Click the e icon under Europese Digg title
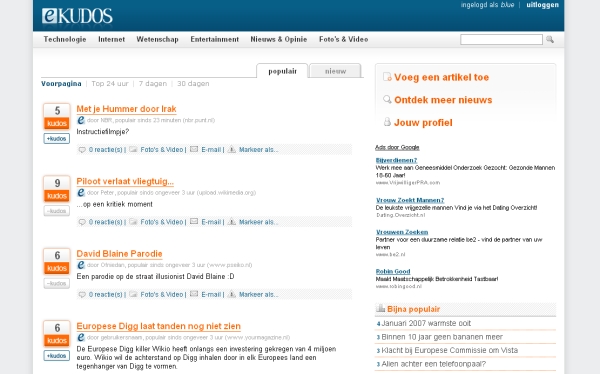The height and width of the screenshot is (374, 600). point(81,337)
